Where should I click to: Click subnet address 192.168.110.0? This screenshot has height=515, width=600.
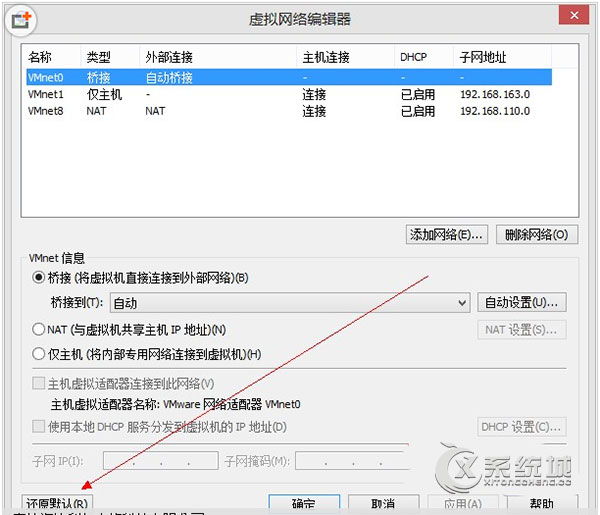(495, 111)
